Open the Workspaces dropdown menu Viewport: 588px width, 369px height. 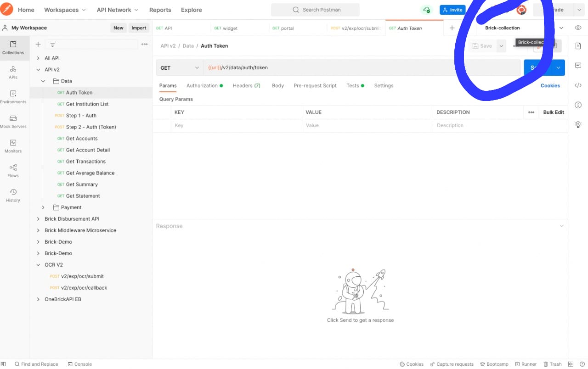tap(65, 10)
